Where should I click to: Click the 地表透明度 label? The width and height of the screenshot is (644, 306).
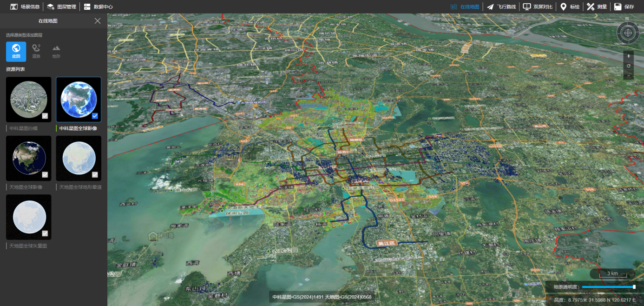(x=566, y=287)
